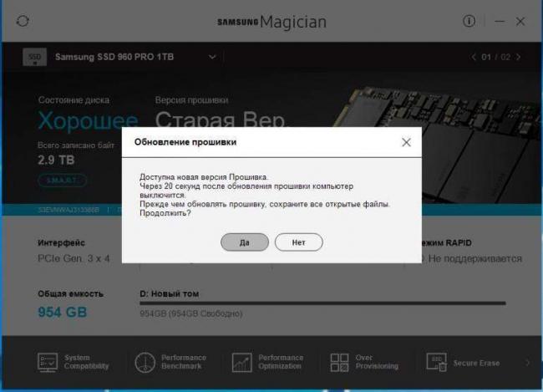
Task: Go to previous drive arrow
Action: 474,57
